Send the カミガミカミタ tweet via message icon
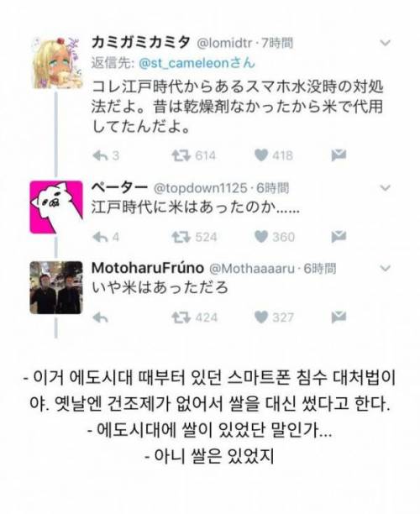420x514 pixels. 339,155
